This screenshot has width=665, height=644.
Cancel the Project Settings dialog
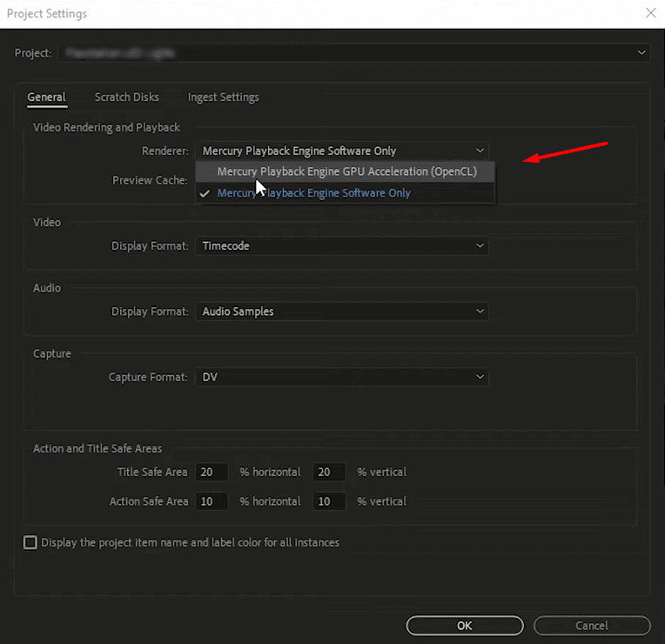pyautogui.click(x=592, y=626)
